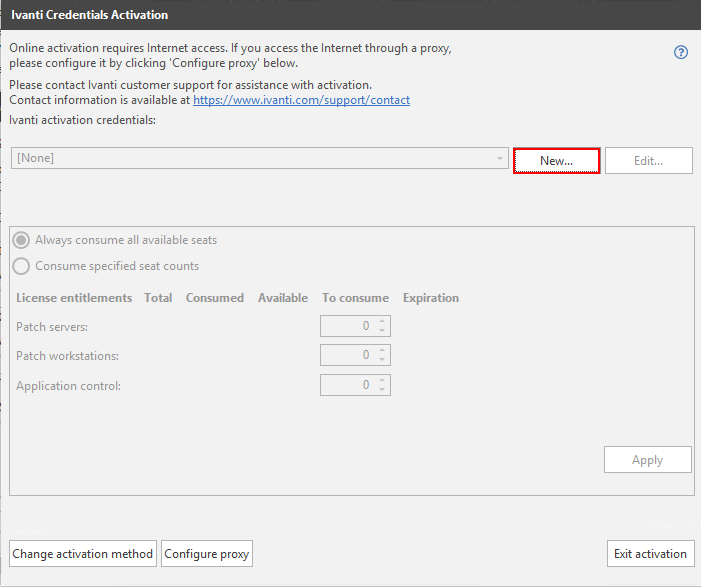Screen dimensions: 701x587
Task: Open the help icon with question mark
Action: click(x=680, y=52)
